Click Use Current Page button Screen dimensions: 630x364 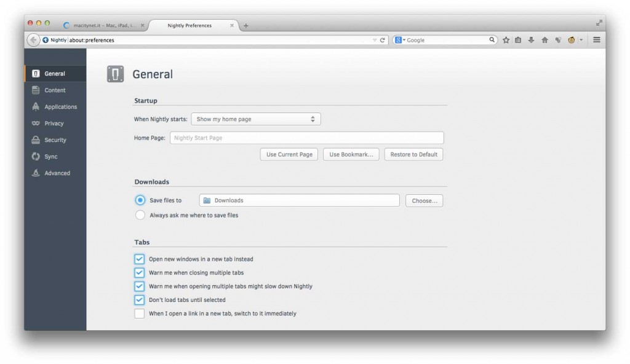point(289,154)
